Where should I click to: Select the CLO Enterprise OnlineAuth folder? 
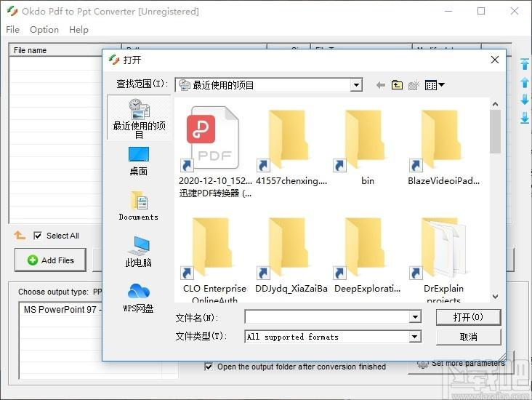pyautogui.click(x=214, y=259)
